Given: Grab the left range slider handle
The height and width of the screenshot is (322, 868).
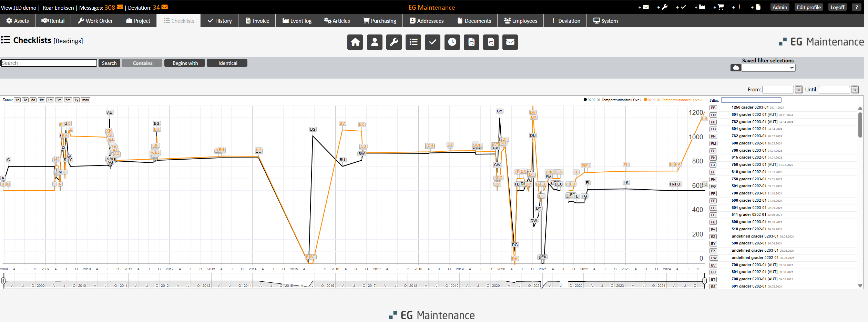Looking at the screenshot, I should tap(3, 281).
